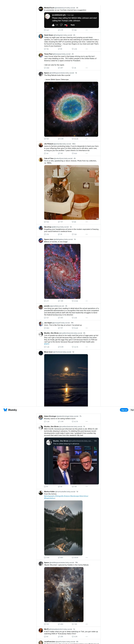Image resolution: width=134 pixels, height=644 pixels.
Task: Repost the Hank Green post
Action: [59, 49]
